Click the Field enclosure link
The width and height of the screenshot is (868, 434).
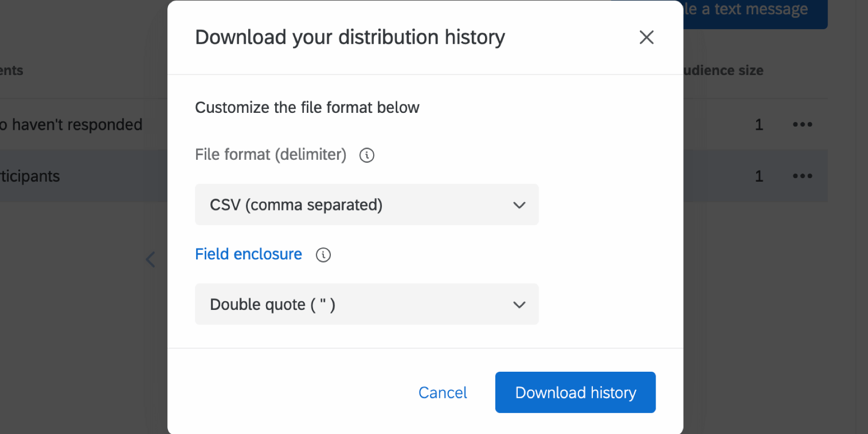(248, 254)
